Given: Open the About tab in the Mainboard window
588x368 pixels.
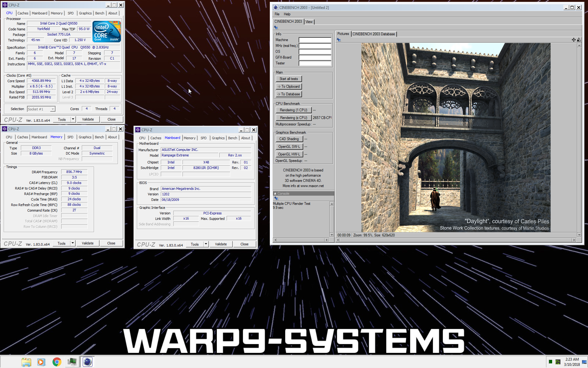Looking at the screenshot, I should 245,138.
